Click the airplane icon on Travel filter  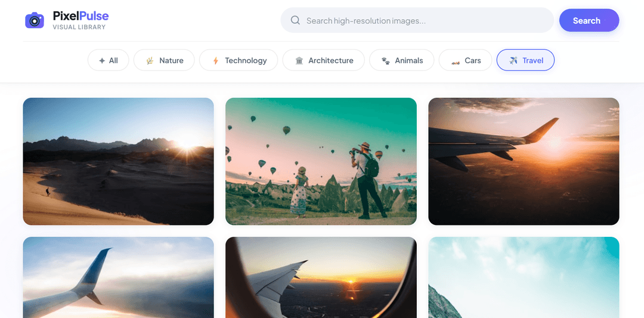(513, 60)
